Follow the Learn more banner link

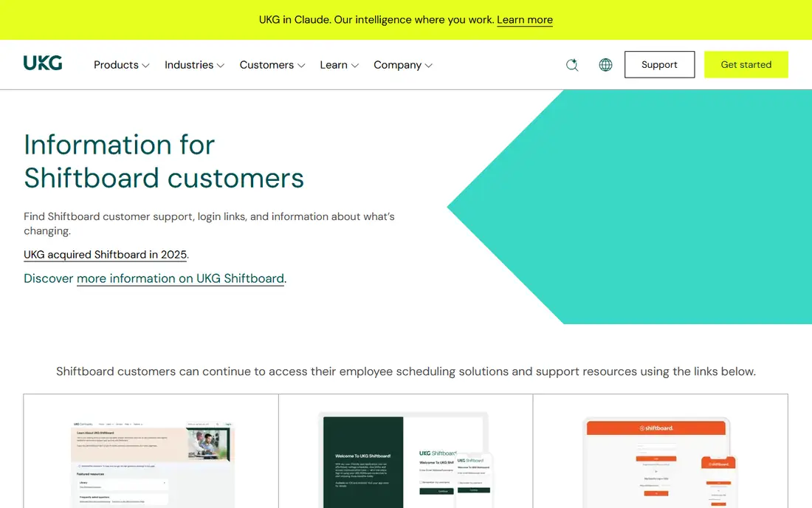tap(525, 20)
